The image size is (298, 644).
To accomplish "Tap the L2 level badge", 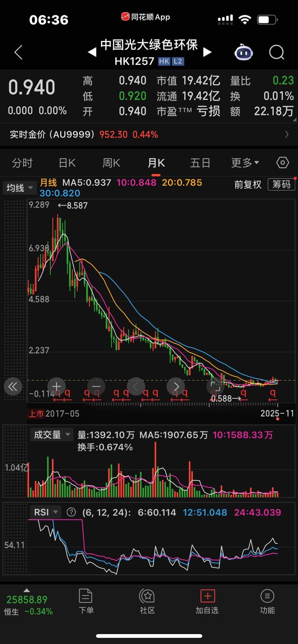I will click(178, 61).
